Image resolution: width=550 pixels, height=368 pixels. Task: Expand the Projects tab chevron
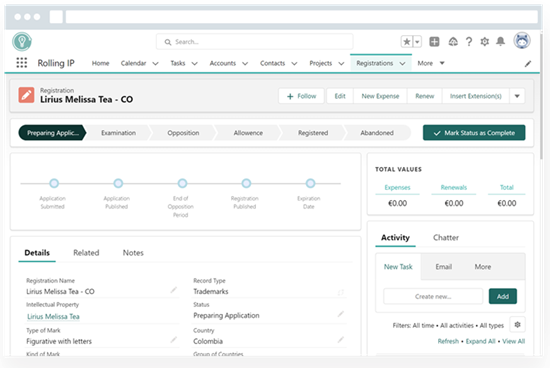click(341, 63)
